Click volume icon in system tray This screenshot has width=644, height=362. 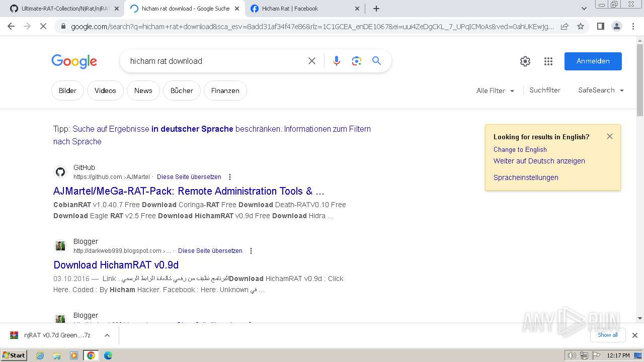point(572,355)
